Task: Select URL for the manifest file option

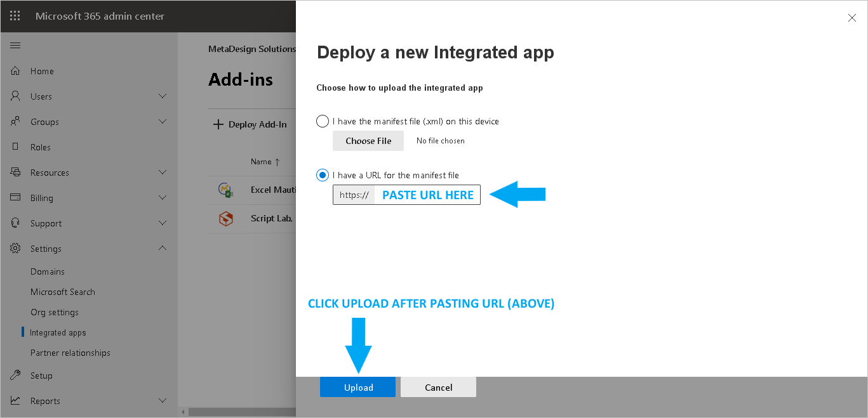Action: (x=323, y=175)
